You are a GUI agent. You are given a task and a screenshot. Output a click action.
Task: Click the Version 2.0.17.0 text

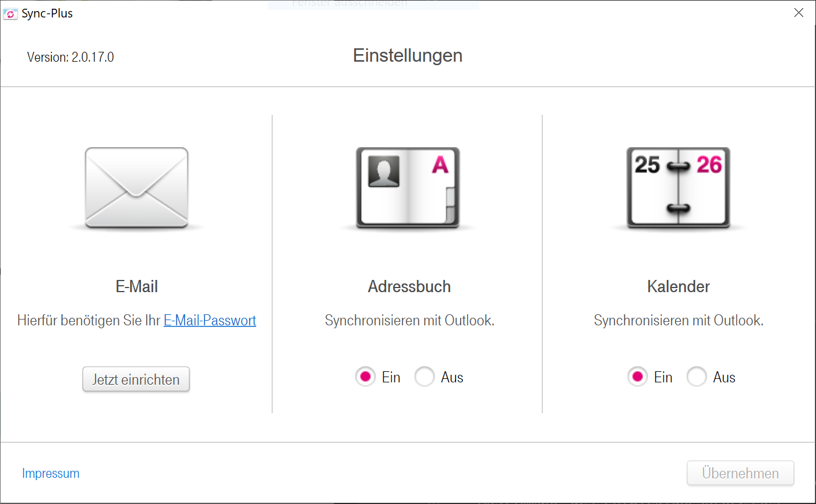pos(70,57)
